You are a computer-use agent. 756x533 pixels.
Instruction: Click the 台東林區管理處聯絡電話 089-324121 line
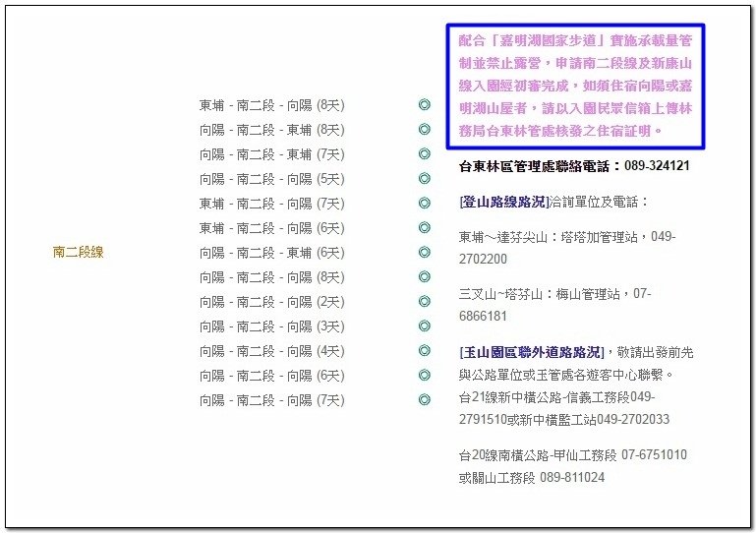click(574, 166)
